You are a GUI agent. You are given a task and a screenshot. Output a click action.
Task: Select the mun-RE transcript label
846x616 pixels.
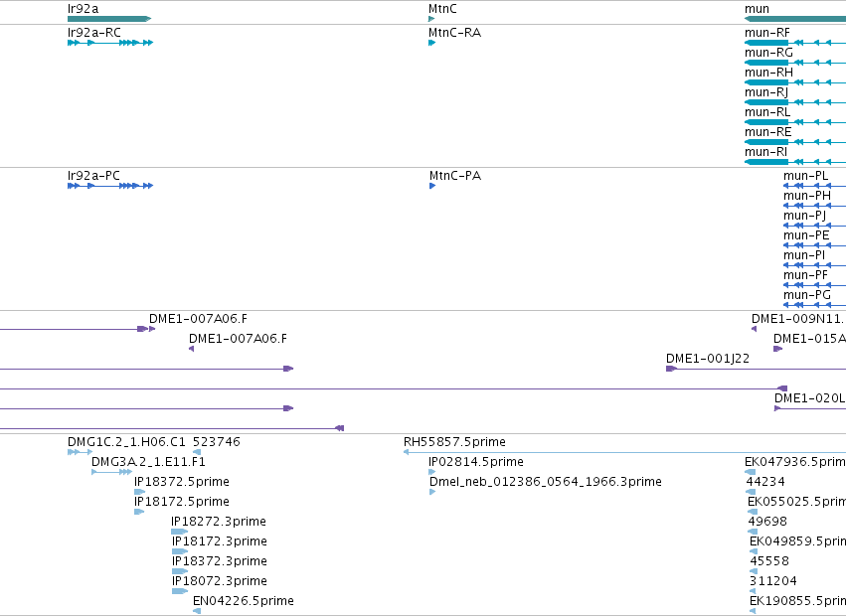click(x=767, y=132)
